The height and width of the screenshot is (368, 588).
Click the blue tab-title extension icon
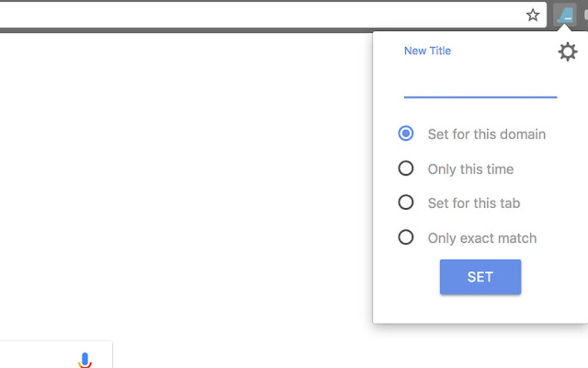click(x=565, y=16)
